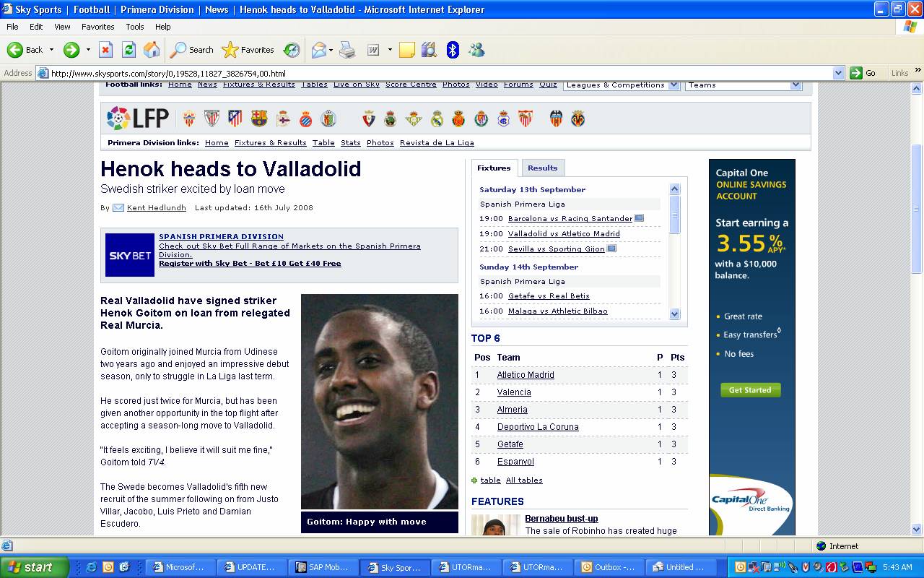Select the Real Madrid club crest
The image size is (924, 578).
pos(437,118)
